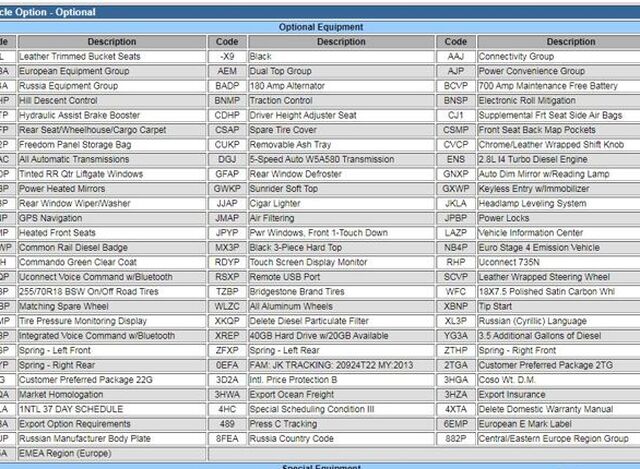
Task: Click 'Keyless Entry w/Immobilizer' description
Action: coord(559,189)
